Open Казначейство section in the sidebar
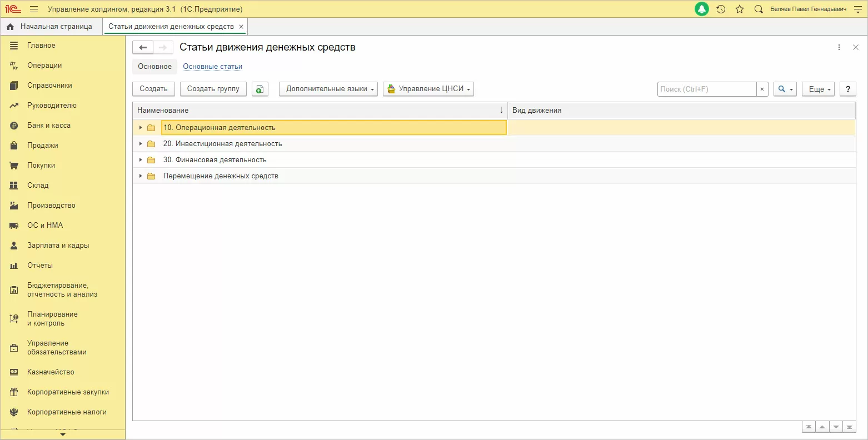Viewport: 868px width, 440px height. coord(51,372)
